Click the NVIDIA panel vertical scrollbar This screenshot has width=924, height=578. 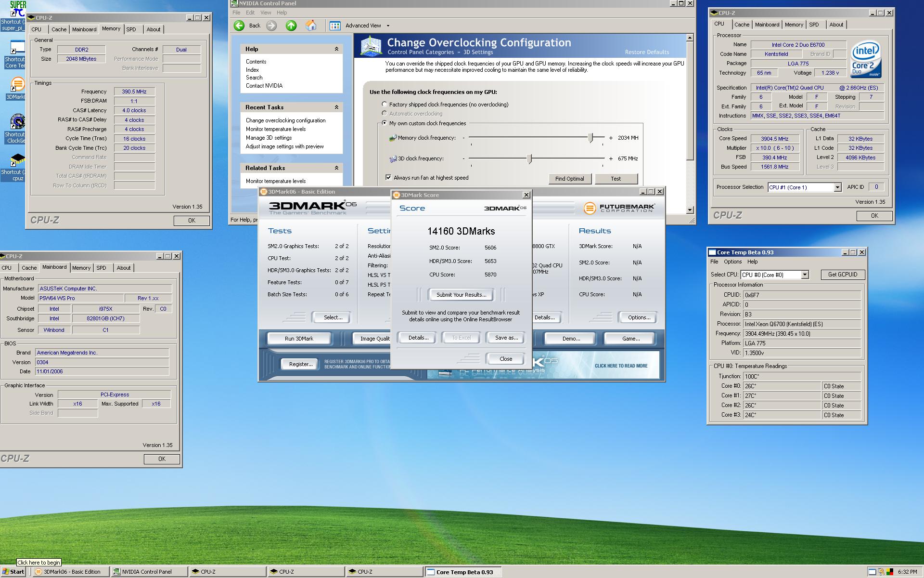(x=690, y=123)
